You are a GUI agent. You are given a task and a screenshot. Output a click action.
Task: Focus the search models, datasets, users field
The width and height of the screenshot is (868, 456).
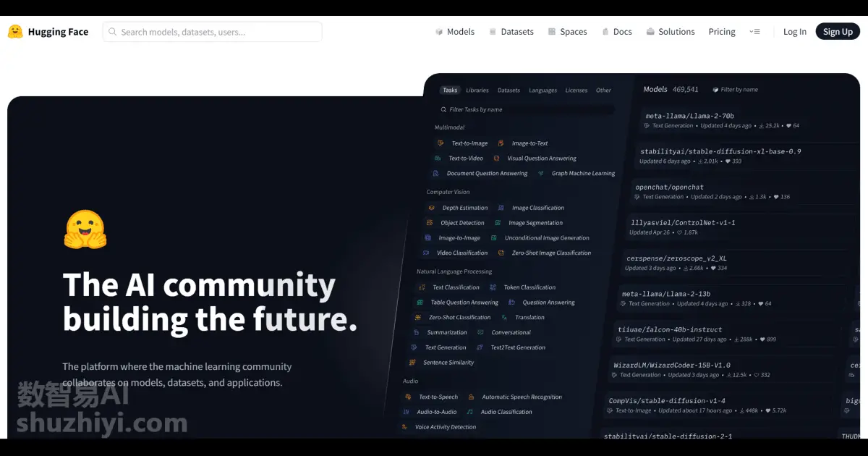pyautogui.click(x=212, y=32)
